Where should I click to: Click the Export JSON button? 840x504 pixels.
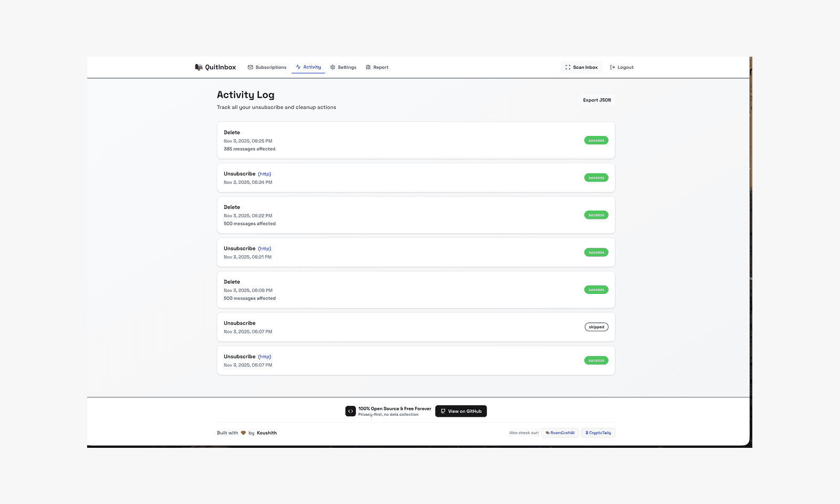click(x=596, y=100)
